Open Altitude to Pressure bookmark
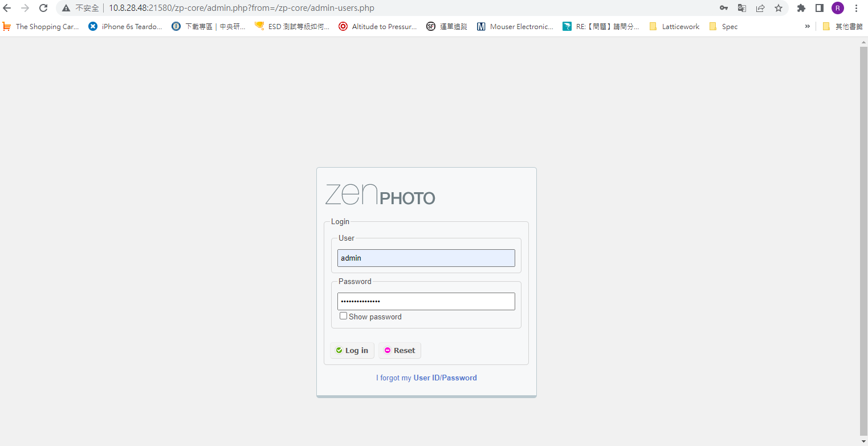Screen dimensions: 868x446 pos(377,26)
